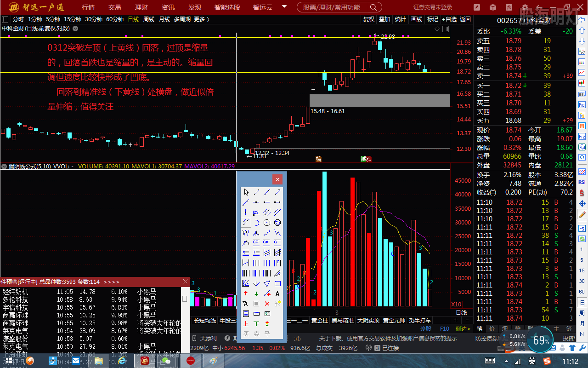Close the alert warning panel
This screenshot has height=368, width=588.
186,281
